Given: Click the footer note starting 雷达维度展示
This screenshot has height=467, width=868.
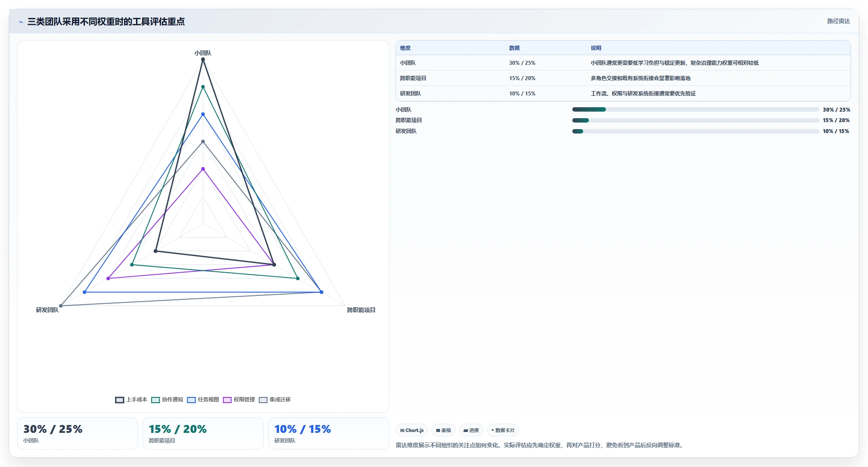Looking at the screenshot, I should point(541,445).
